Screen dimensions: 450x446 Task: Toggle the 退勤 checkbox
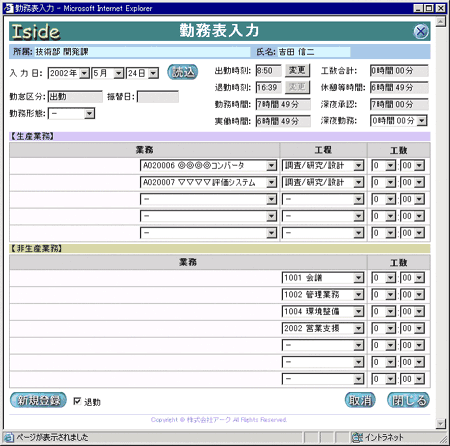(x=77, y=401)
